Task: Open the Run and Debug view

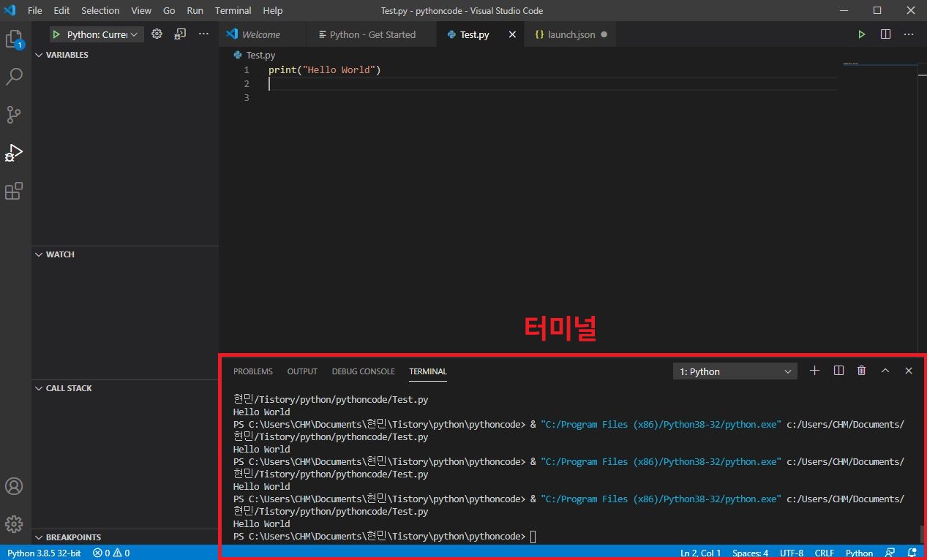Action: click(14, 153)
